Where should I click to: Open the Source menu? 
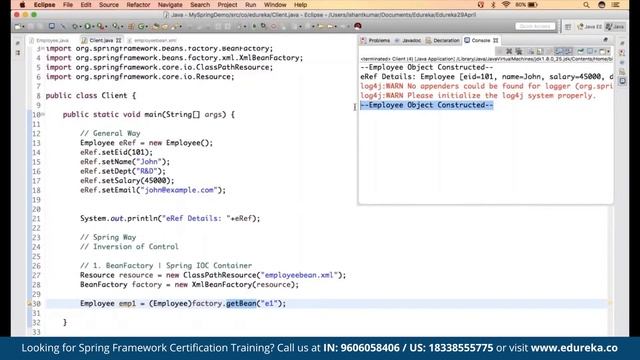109,5
